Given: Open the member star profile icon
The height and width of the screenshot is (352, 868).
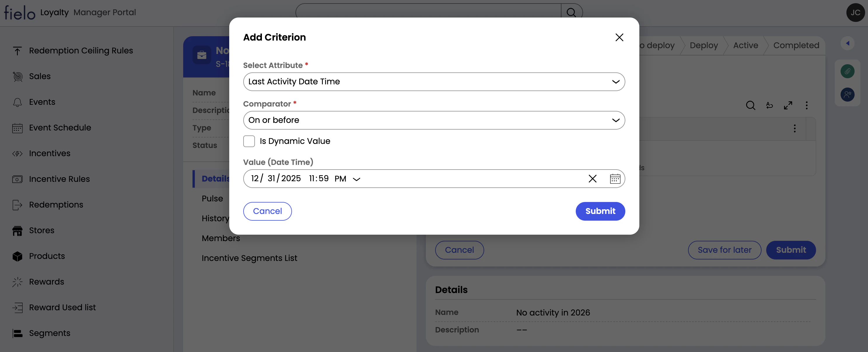Looking at the screenshot, I should coord(848,95).
